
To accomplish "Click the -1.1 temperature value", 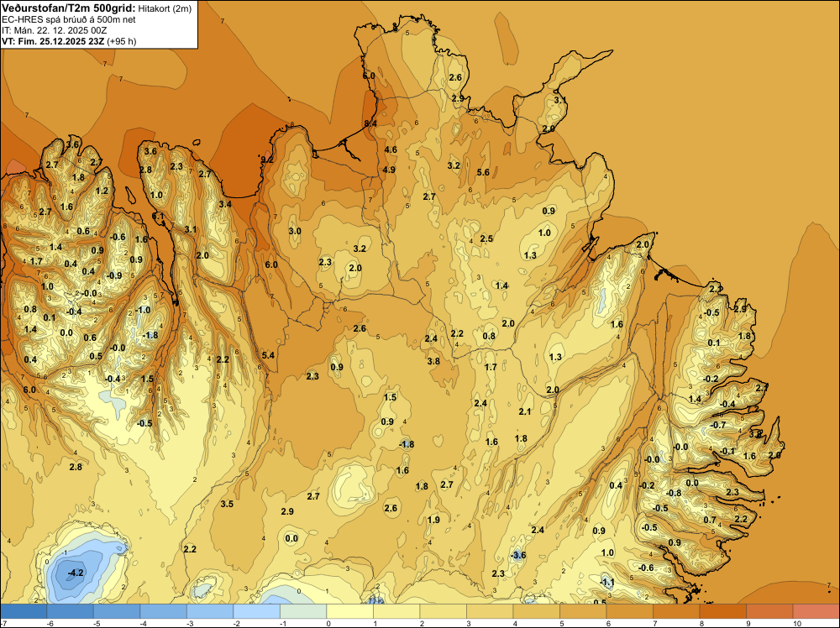I will click(607, 583).
